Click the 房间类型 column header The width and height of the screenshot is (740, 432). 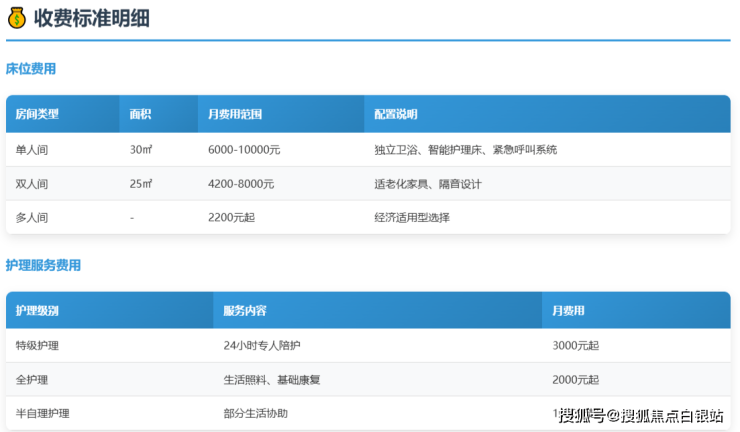click(37, 114)
